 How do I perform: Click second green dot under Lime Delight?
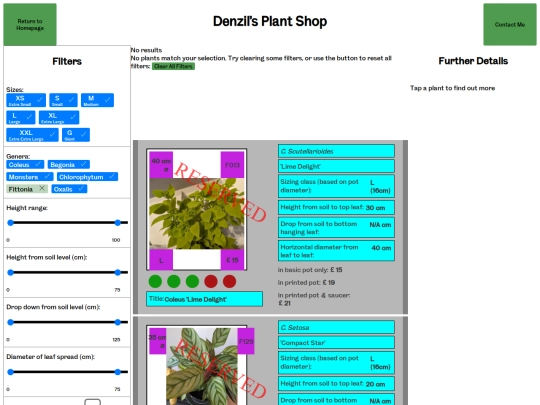[x=174, y=281]
